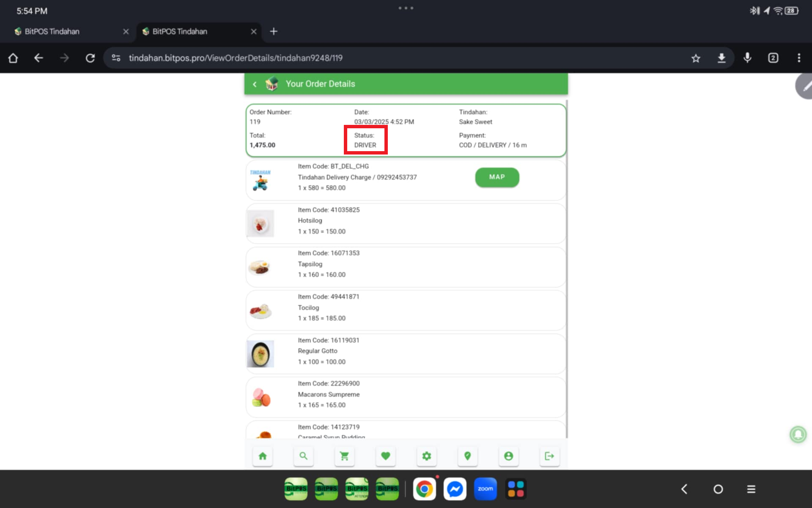Viewport: 812px width, 508px height.
Task: Open the account profile icon
Action: coord(508,456)
